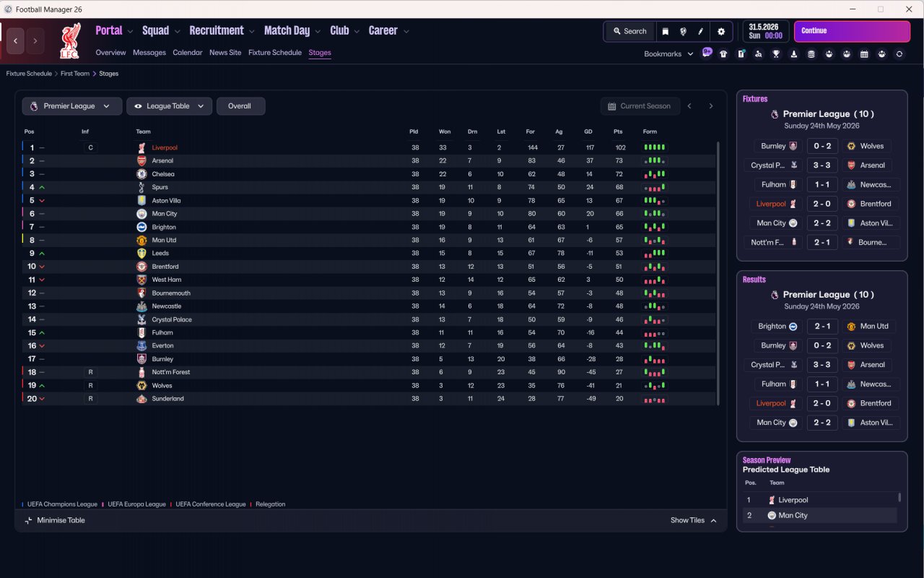The height and width of the screenshot is (578, 924).
Task: Go to previous season with left arrow
Action: 689,106
